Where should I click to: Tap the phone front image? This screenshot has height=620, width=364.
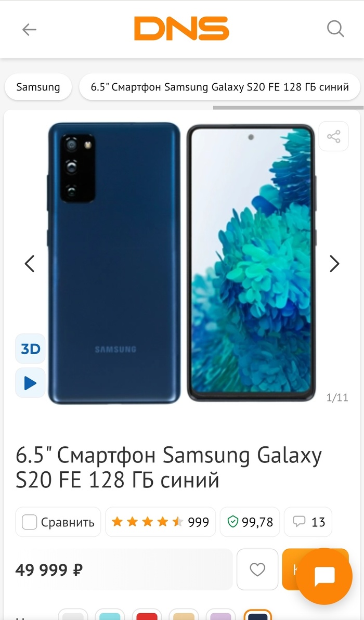coord(251,263)
